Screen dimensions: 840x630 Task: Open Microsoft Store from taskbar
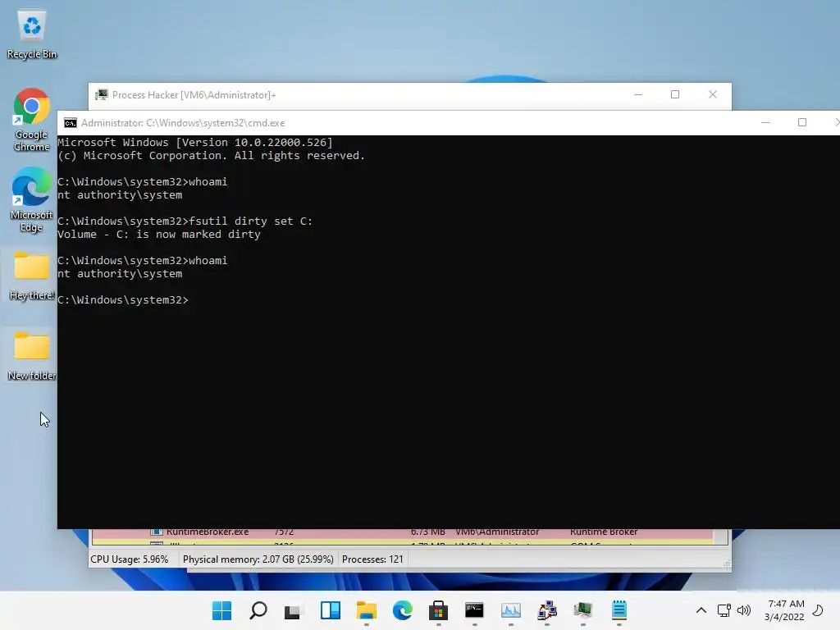pos(438,610)
